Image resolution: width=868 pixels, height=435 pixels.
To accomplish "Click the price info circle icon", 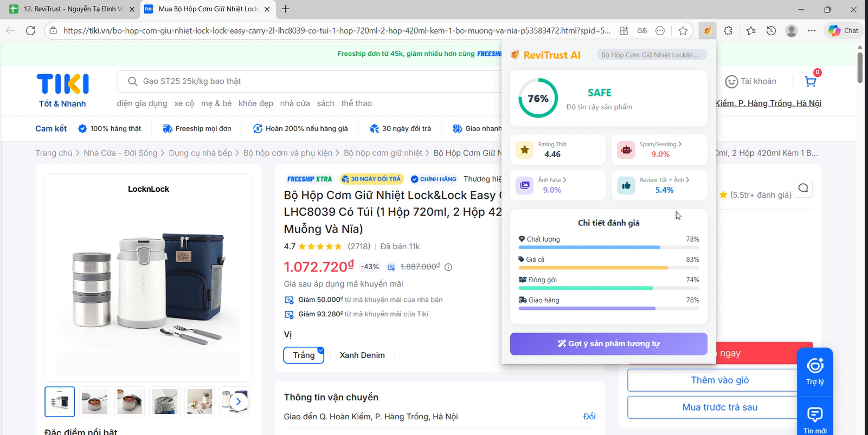I will [x=448, y=267].
